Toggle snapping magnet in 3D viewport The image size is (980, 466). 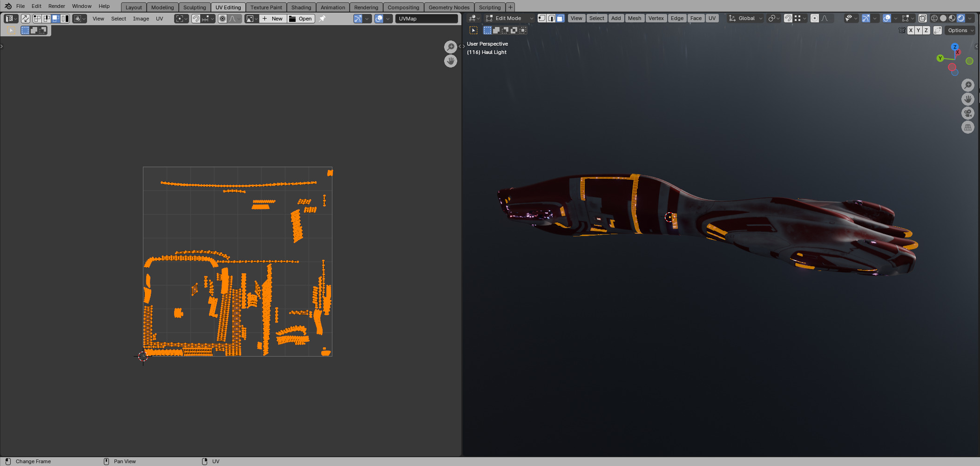(788, 18)
